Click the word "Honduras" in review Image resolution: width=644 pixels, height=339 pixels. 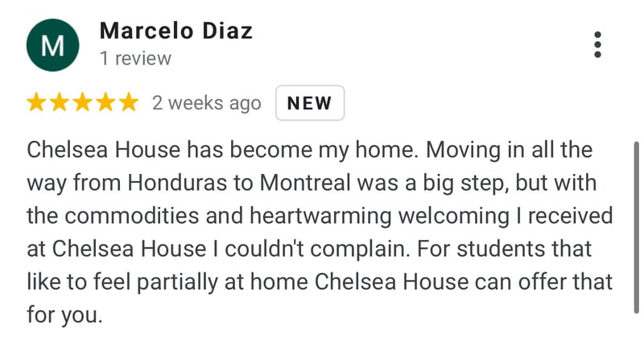pyautogui.click(x=177, y=183)
